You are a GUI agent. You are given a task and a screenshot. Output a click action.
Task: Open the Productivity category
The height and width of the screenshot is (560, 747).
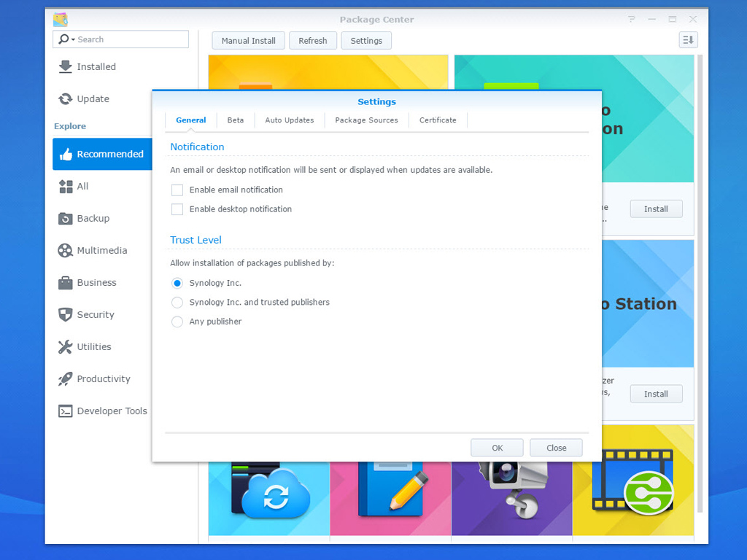94,379
